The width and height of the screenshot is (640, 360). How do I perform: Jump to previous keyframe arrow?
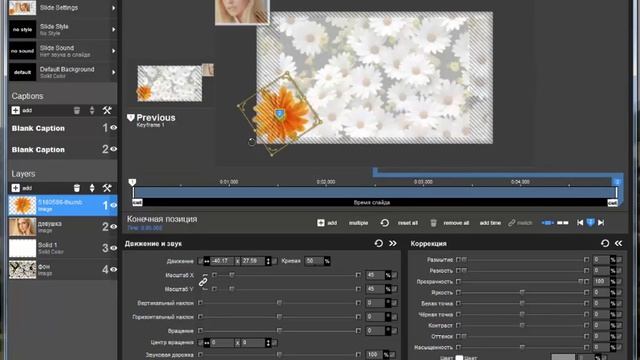[x=580, y=222]
